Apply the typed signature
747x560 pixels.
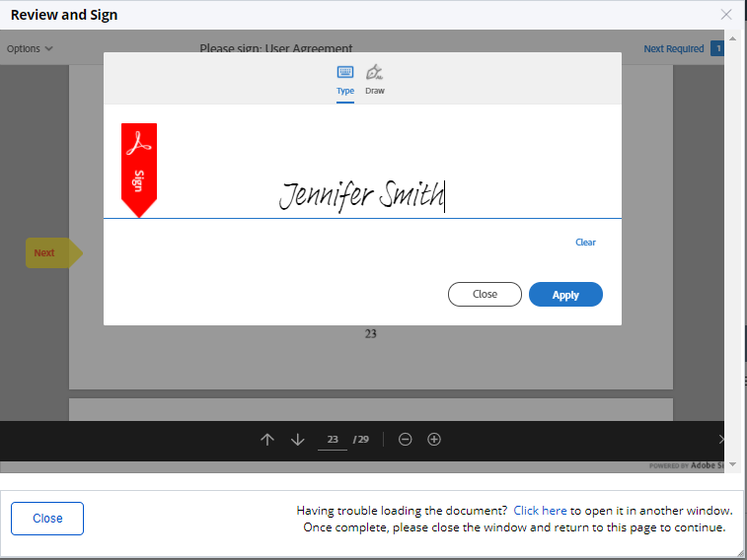coord(565,295)
